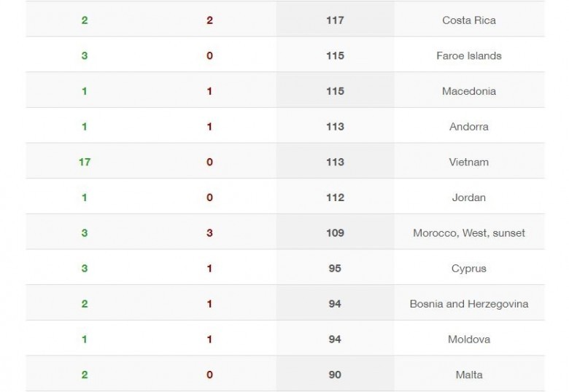The image size is (569, 392).
Task: Click the Morocco, West, sunset entry
Action: tap(469, 233)
